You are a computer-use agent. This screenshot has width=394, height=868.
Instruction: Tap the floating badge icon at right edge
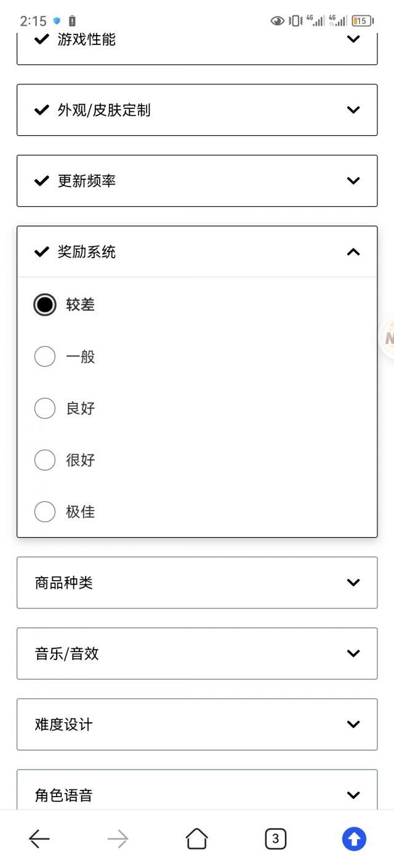(x=388, y=337)
